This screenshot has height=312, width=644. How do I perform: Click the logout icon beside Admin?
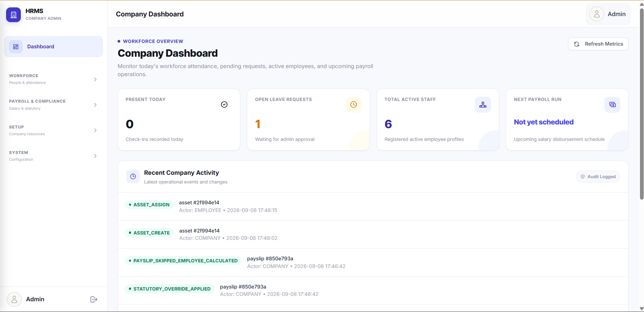pos(94,299)
